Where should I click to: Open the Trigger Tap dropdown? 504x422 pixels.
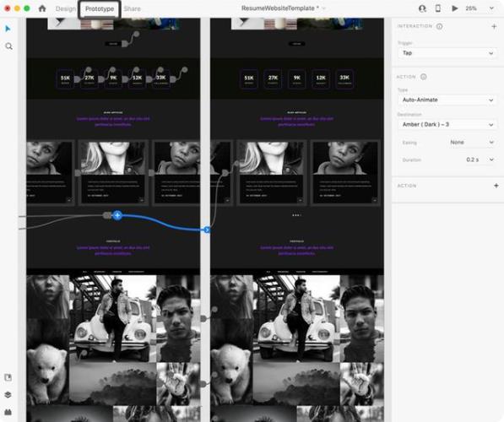pos(447,53)
